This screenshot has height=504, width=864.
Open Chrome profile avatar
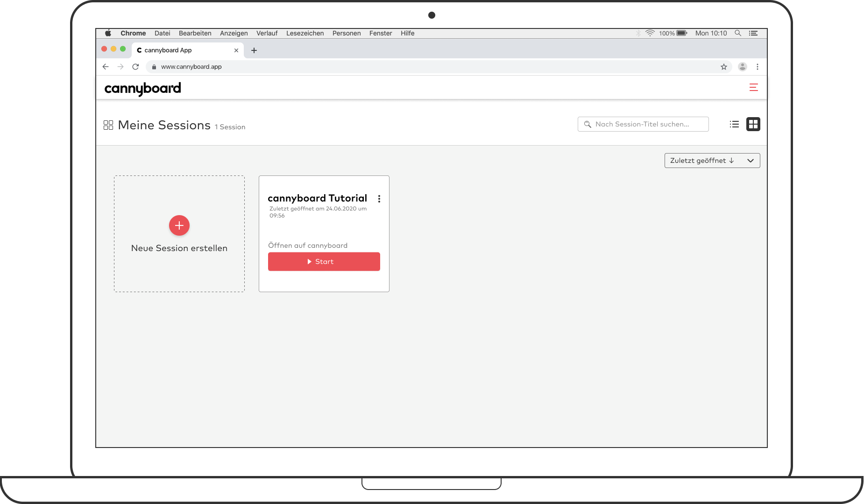coord(743,67)
